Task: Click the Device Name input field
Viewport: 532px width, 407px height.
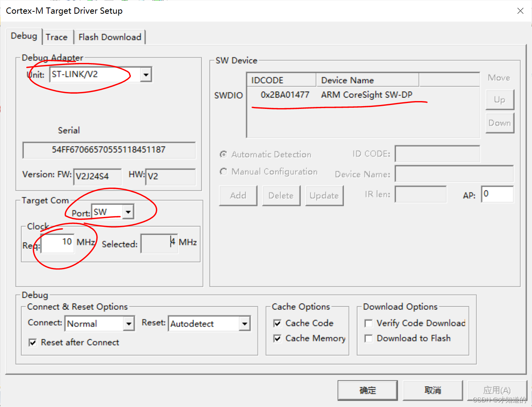Action: point(454,174)
